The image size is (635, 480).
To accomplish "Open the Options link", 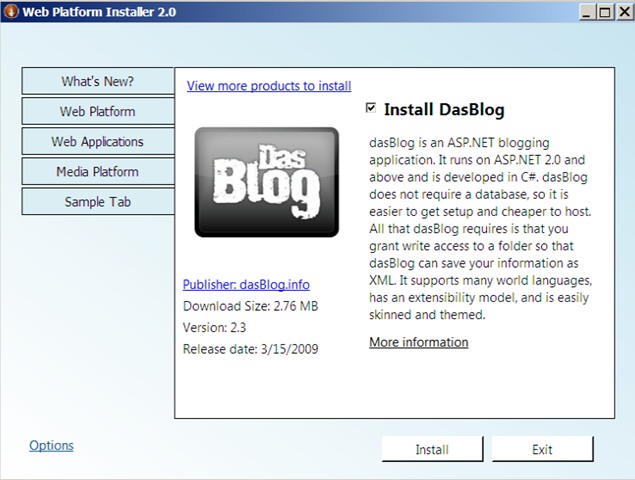I will pos(51,446).
